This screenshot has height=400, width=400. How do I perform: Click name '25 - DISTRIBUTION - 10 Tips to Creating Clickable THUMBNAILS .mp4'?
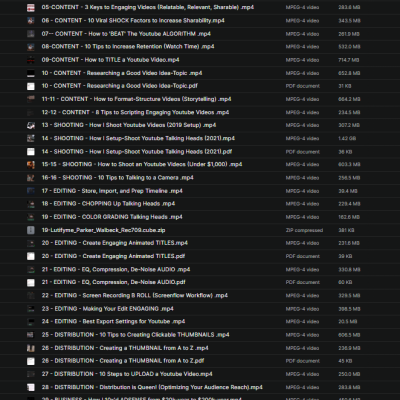click(135, 335)
